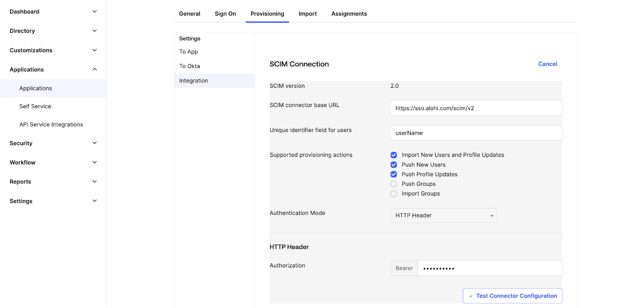The width and height of the screenshot is (644, 308).
Task: Focus the Unique identifier field for users
Action: pyautogui.click(x=476, y=133)
